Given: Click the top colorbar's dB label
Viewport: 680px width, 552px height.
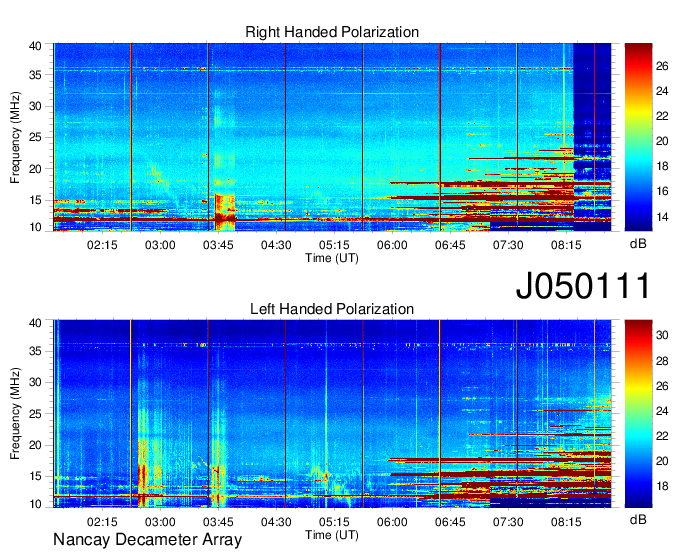Looking at the screenshot, I should (638, 244).
